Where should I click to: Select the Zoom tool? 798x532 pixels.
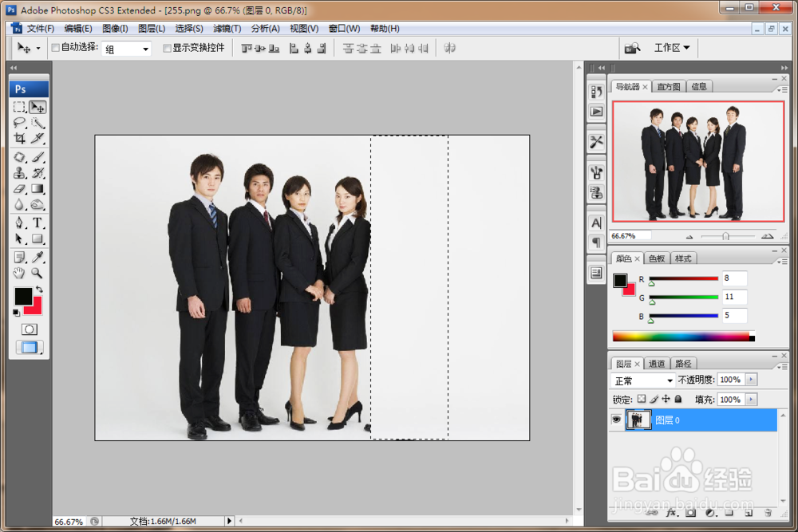click(x=38, y=273)
